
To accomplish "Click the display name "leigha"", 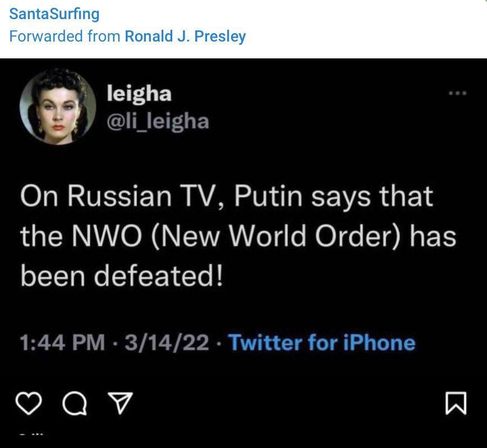I will [x=139, y=93].
